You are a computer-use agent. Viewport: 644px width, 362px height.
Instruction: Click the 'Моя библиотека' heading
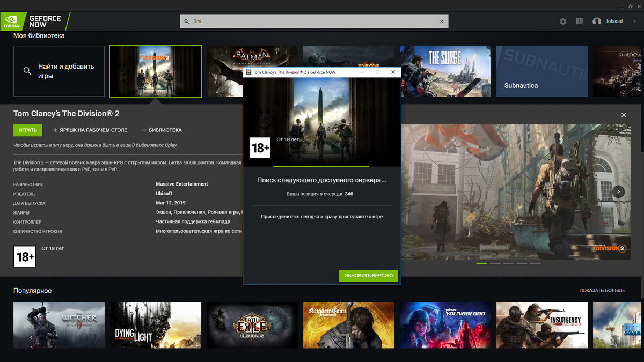pyautogui.click(x=39, y=35)
